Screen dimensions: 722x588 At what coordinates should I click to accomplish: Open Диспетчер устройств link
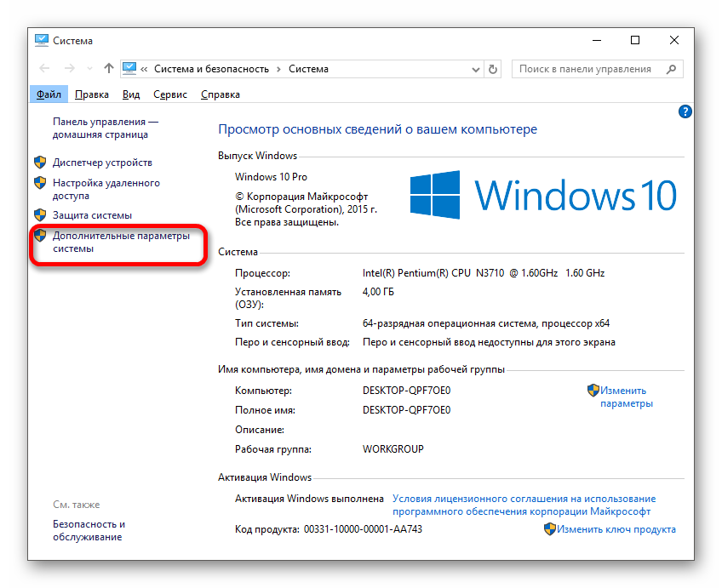point(102,163)
